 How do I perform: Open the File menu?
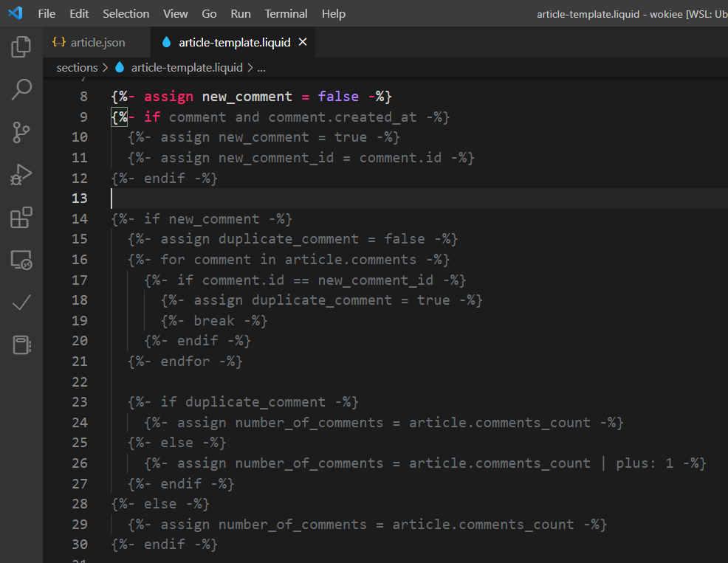tap(47, 14)
